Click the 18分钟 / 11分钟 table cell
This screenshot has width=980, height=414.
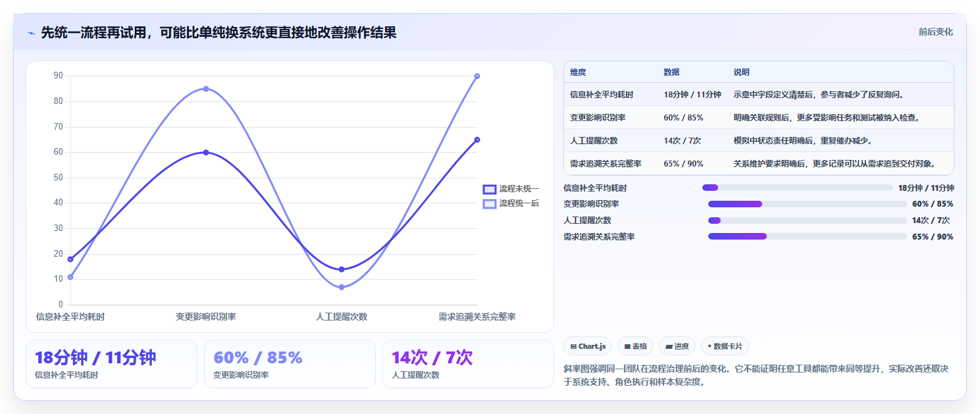coord(692,95)
